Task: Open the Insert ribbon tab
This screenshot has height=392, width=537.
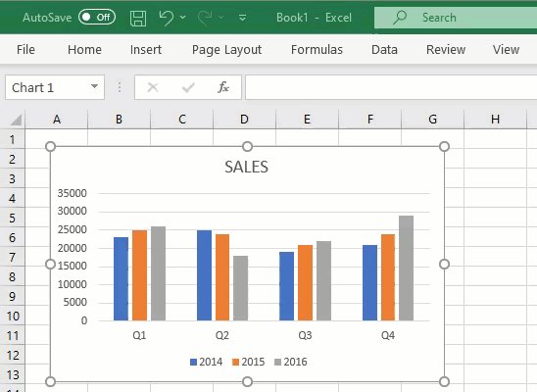Action: click(146, 50)
